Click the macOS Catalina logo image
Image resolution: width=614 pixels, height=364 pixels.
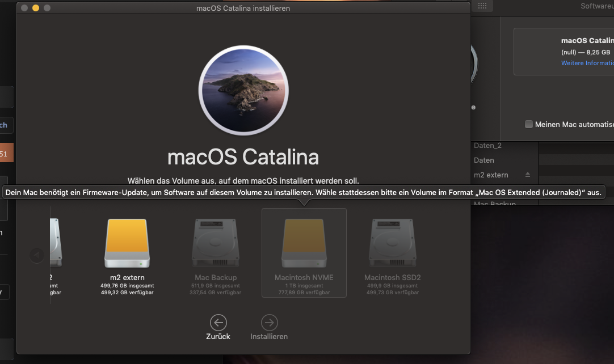click(x=243, y=90)
